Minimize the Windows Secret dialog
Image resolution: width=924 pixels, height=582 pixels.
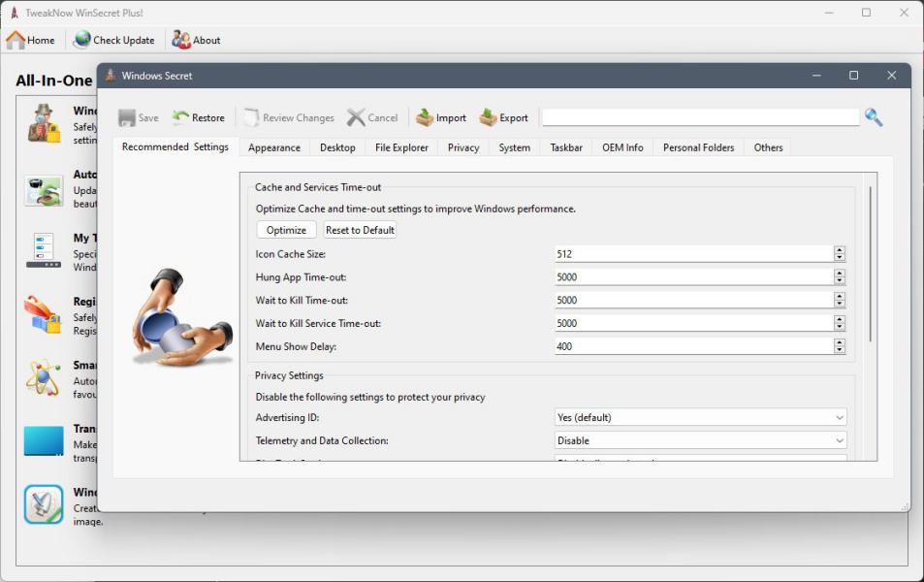point(816,76)
